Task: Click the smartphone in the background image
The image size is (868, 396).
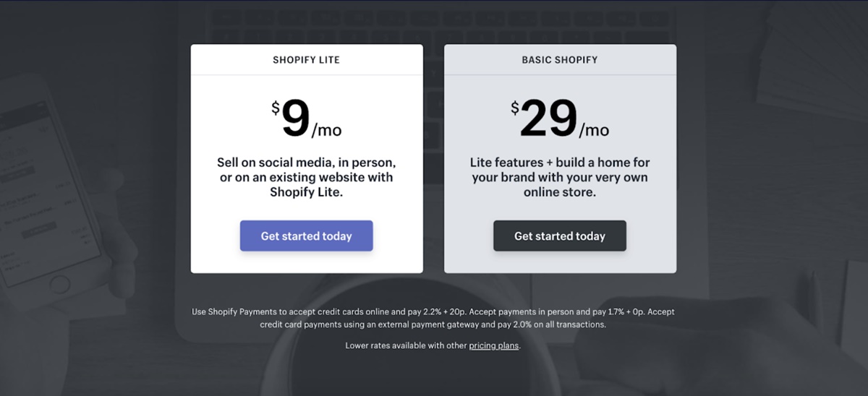Action: coord(43,195)
